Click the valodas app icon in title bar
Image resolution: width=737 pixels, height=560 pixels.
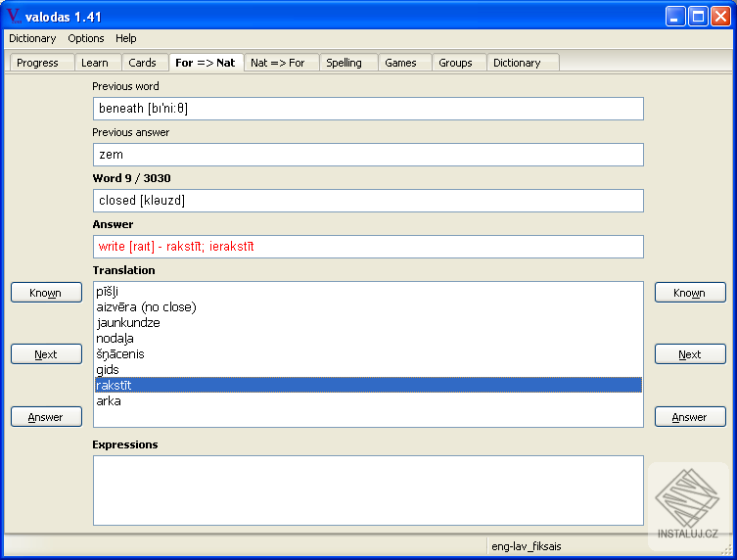click(x=13, y=17)
